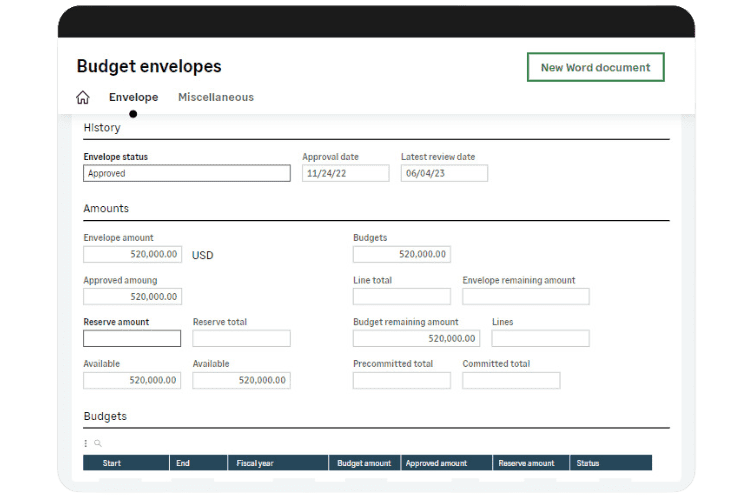
Task: Open the Envelope status field
Action: (x=186, y=173)
